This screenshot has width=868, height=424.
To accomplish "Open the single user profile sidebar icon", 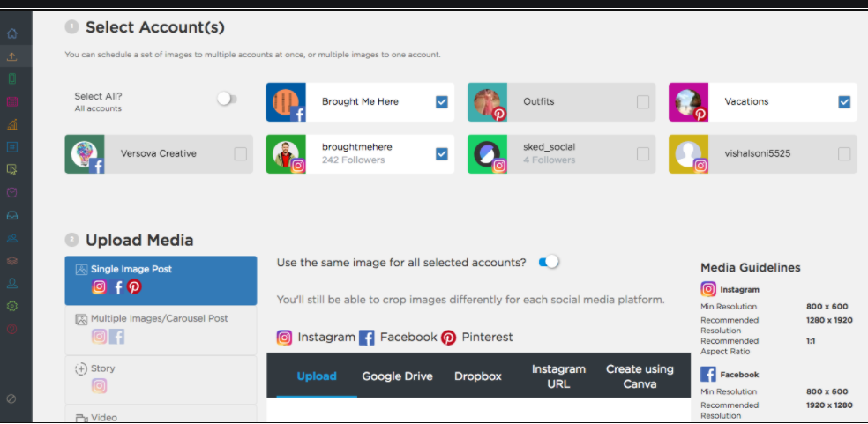I will (12, 283).
